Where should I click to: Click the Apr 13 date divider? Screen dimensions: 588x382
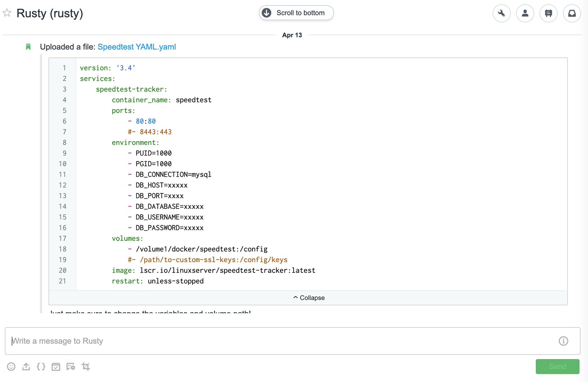point(292,35)
